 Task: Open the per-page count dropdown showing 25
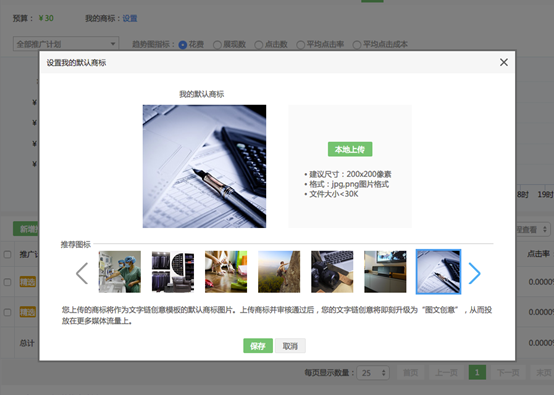(x=373, y=373)
